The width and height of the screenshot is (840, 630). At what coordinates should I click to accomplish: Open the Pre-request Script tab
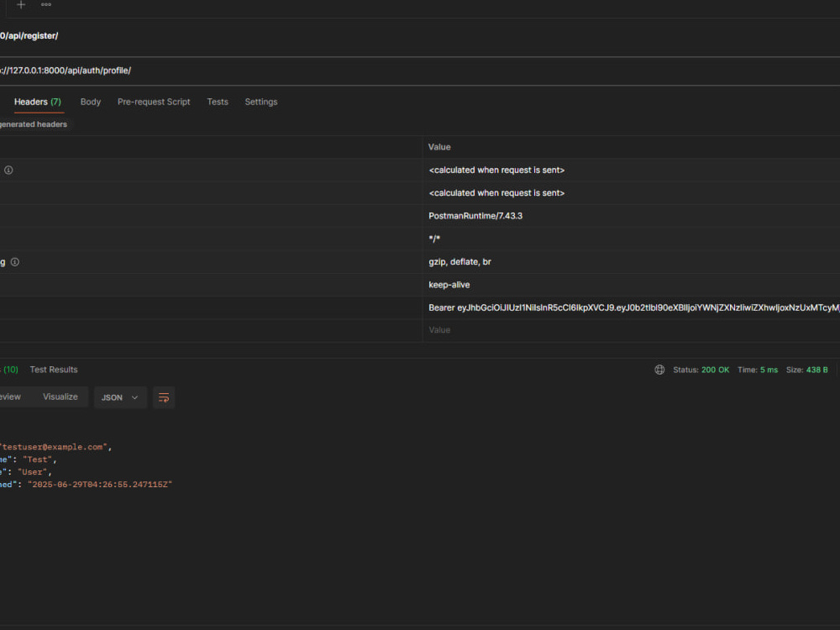pos(154,102)
